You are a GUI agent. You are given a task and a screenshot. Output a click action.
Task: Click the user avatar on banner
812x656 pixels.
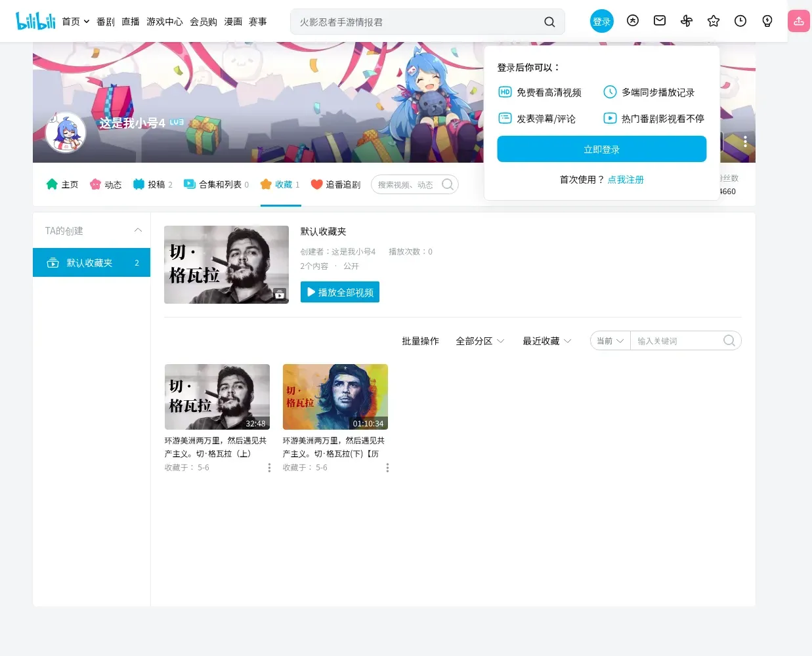pos(66,132)
